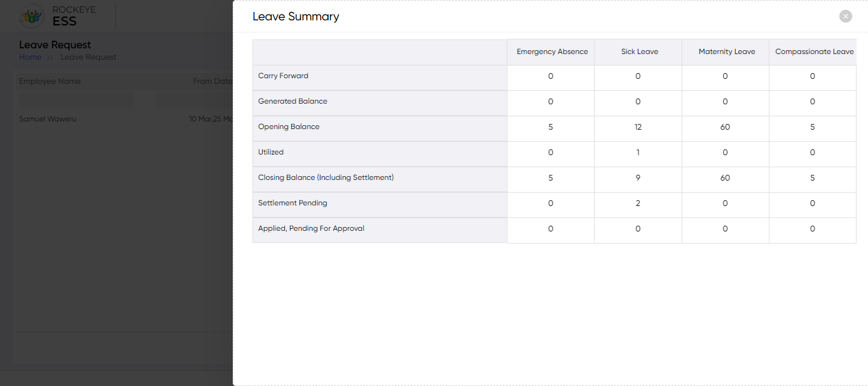
Task: Click Sick Leave settlement pending value 2
Action: [x=638, y=203]
